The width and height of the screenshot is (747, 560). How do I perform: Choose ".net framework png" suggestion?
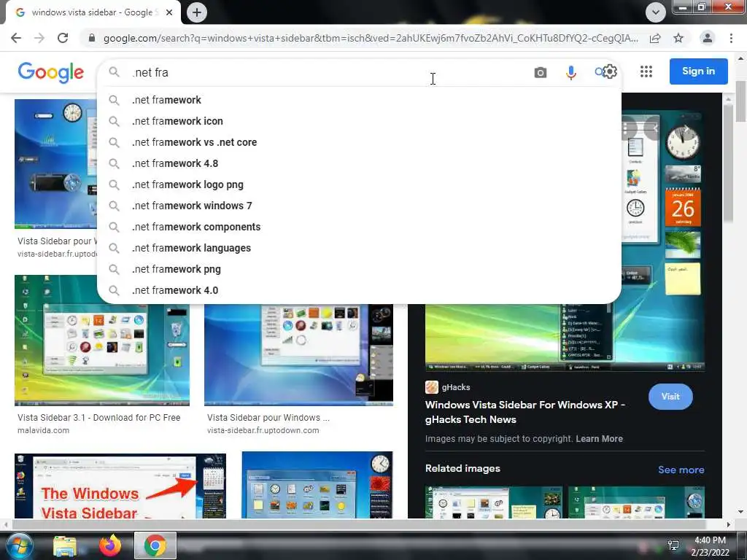click(x=359, y=269)
